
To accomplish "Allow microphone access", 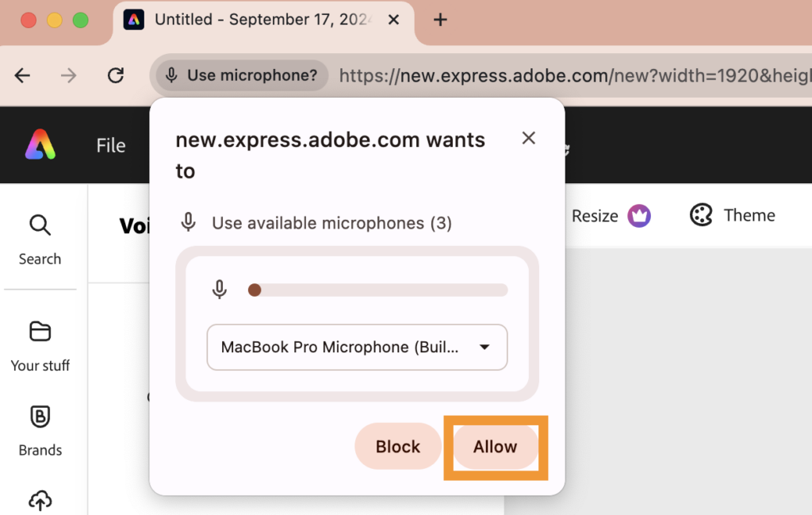I will [495, 447].
